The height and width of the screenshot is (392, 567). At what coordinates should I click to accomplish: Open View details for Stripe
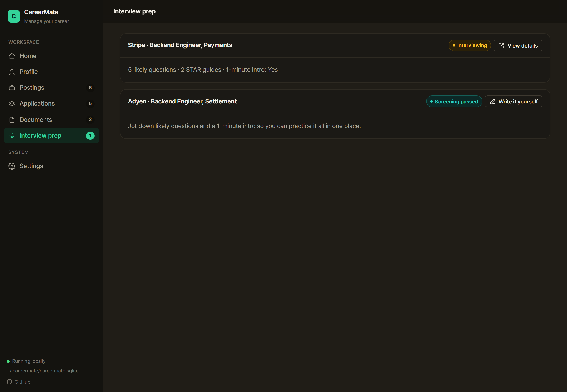click(x=518, y=45)
